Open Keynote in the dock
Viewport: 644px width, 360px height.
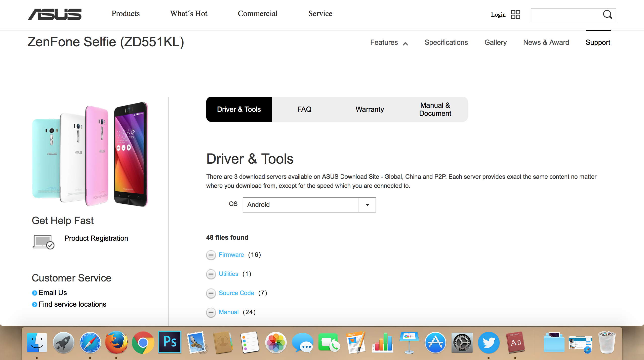(x=409, y=342)
